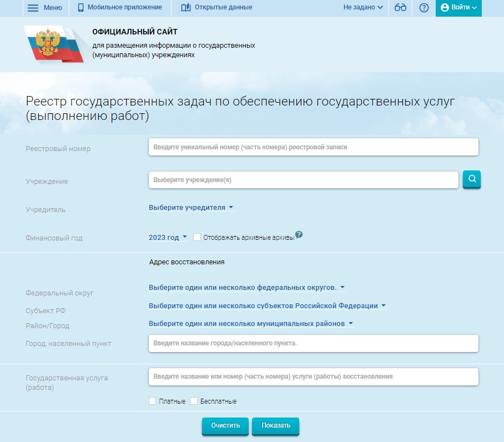Open help via question mark icon
Viewport: 504px width, 442px height.
[424, 8]
